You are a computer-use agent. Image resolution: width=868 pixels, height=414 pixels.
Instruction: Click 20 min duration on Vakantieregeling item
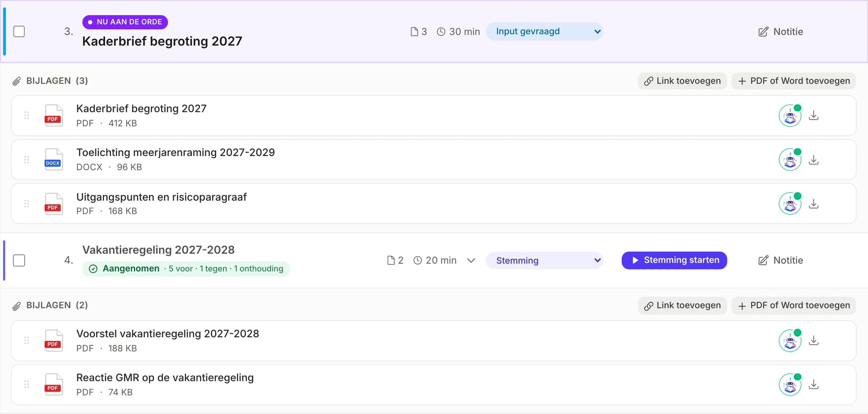pos(435,260)
